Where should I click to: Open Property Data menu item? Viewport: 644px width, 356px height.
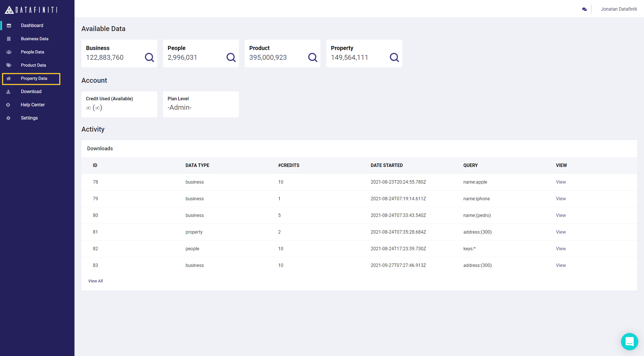tap(34, 78)
